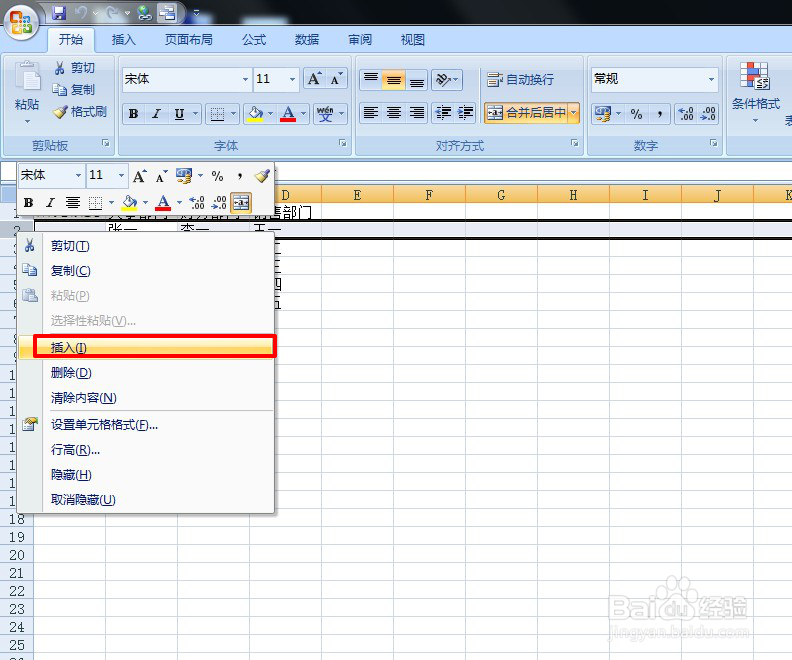The image size is (792, 660).
Task: Decrease decimal places in ribbon
Action: point(708,114)
